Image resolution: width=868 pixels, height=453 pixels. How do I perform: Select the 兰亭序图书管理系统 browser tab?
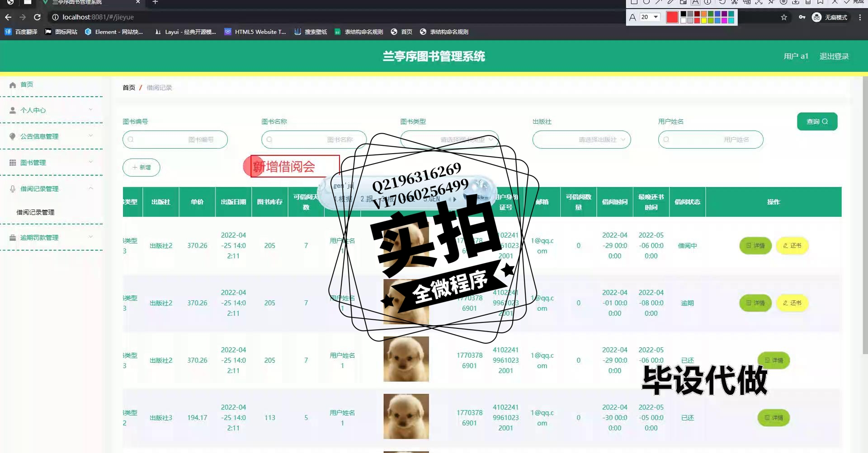[x=90, y=3]
